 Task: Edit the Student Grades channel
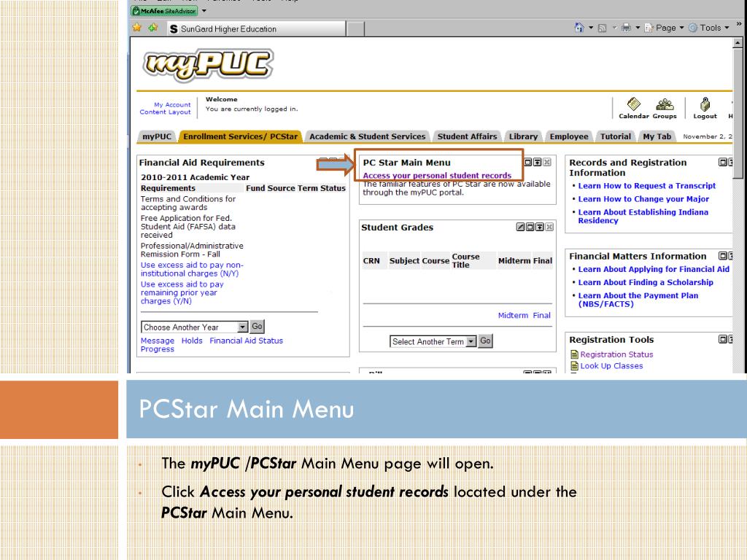[x=521, y=227]
